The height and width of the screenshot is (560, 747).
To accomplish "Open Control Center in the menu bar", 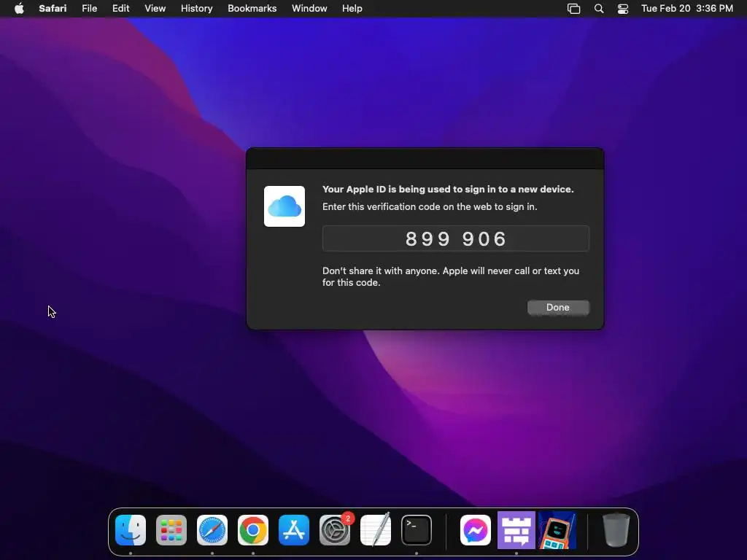I will (623, 9).
